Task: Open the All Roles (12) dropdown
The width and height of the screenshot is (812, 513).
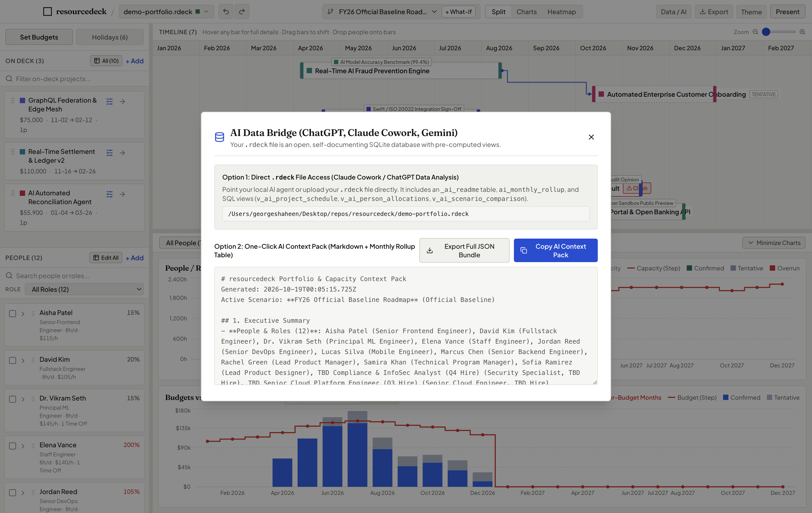Action: [x=84, y=289]
